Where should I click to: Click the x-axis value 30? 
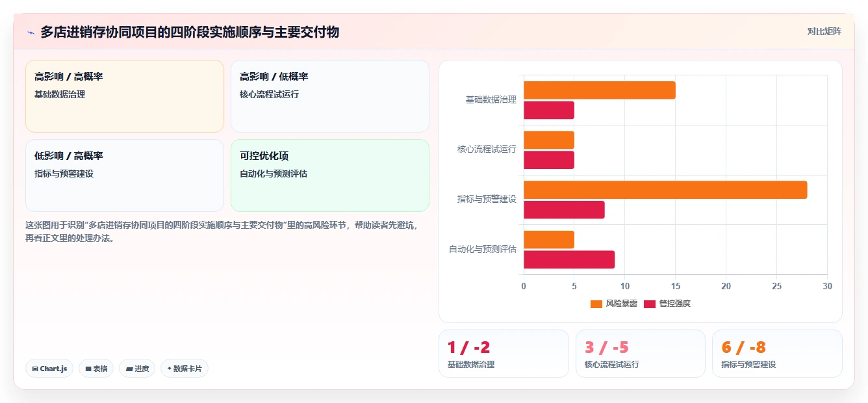click(x=827, y=286)
